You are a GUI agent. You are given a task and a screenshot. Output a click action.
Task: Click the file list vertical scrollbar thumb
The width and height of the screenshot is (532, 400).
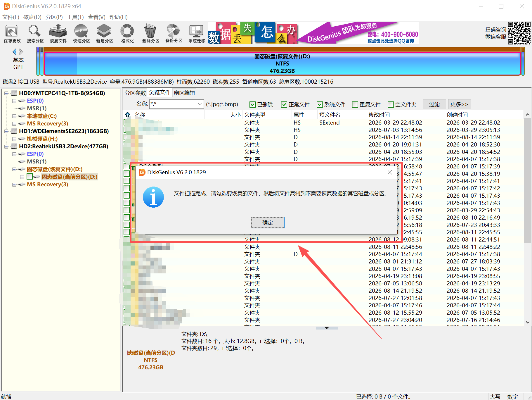(x=527, y=180)
